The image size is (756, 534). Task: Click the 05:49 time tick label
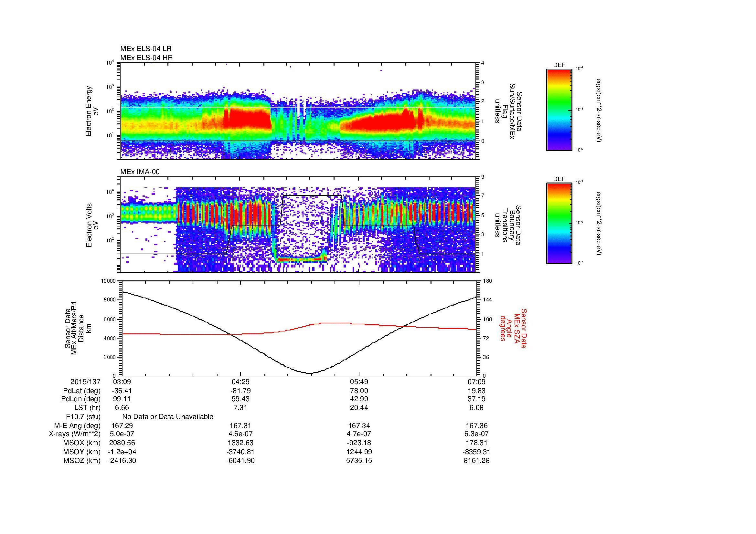[x=359, y=382]
